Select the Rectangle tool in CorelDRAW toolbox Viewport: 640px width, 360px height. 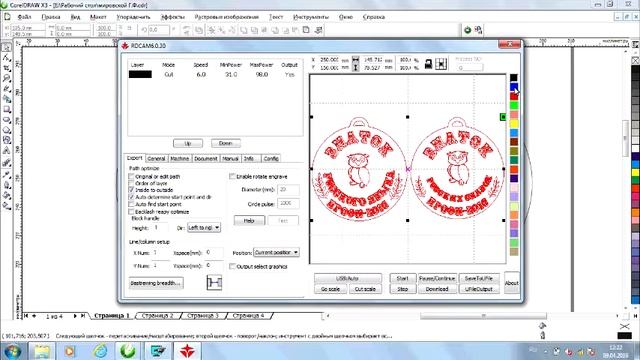(7, 109)
